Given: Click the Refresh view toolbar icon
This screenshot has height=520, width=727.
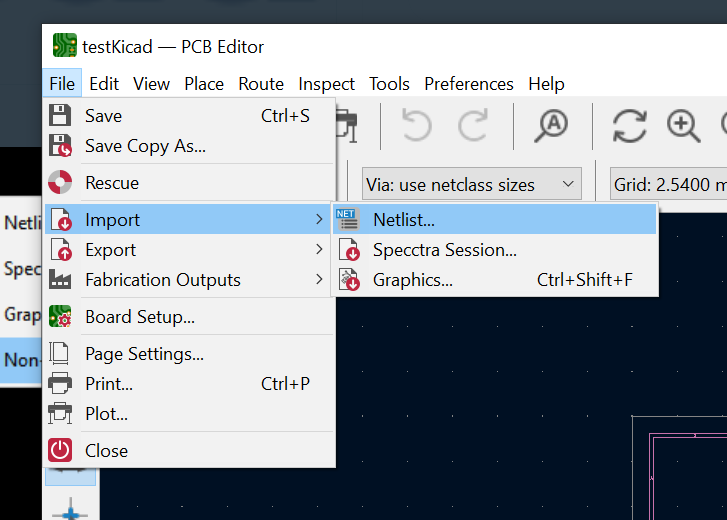Looking at the screenshot, I should click(630, 125).
